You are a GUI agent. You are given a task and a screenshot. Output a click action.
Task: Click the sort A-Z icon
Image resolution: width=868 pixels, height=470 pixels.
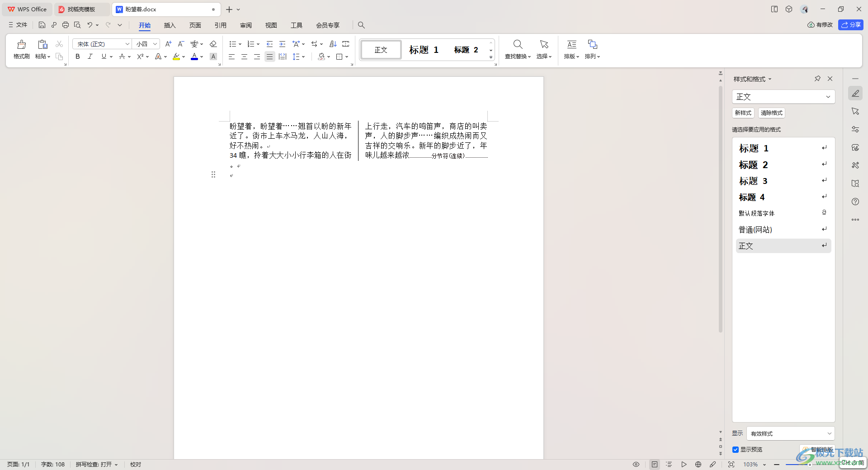click(333, 44)
